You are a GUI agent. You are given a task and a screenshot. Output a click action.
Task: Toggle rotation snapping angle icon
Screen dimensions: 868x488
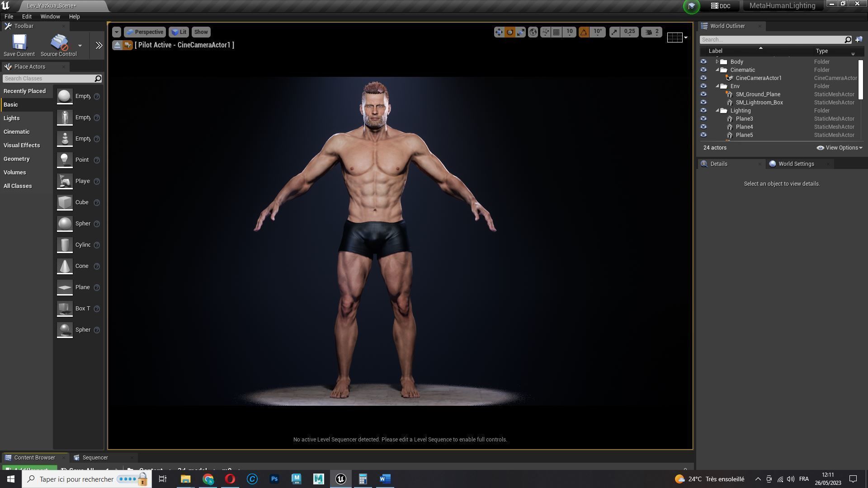[584, 32]
